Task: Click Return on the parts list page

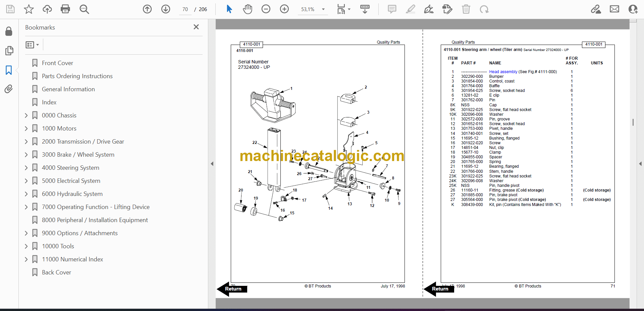Action: pyautogui.click(x=439, y=289)
